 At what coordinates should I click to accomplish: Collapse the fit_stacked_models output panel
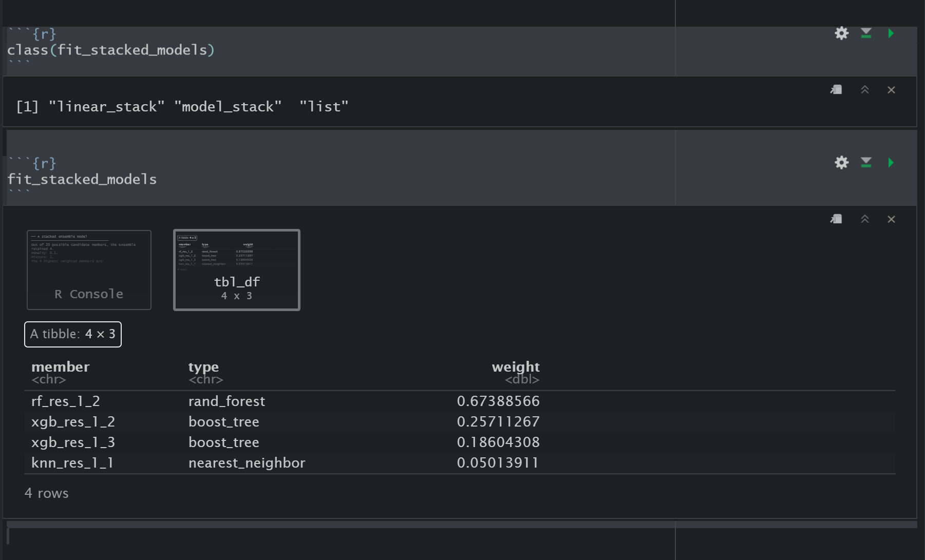[865, 219]
